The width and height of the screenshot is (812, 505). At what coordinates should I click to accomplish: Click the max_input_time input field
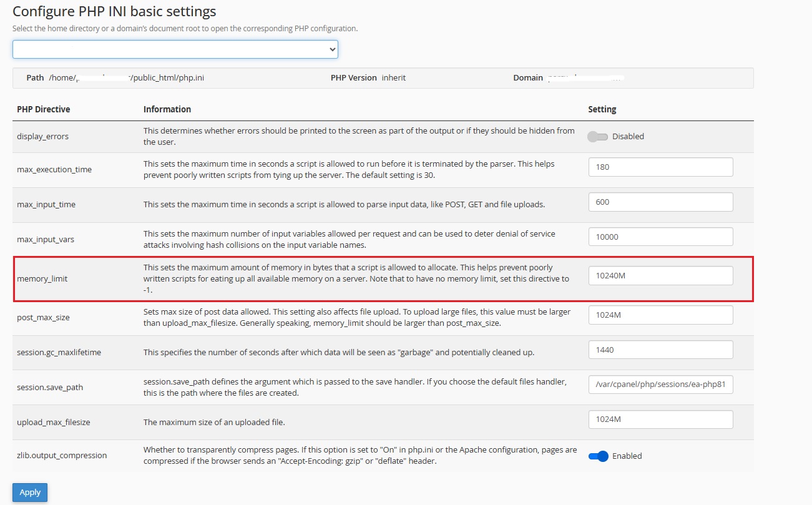[x=661, y=202]
